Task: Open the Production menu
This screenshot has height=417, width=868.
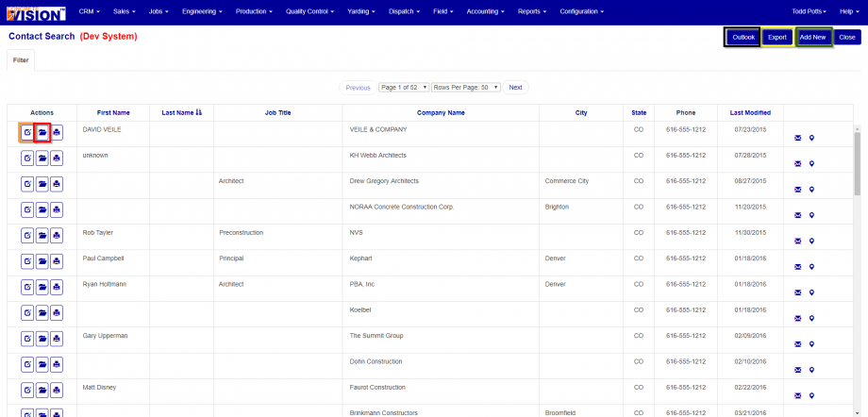Action: pos(254,11)
